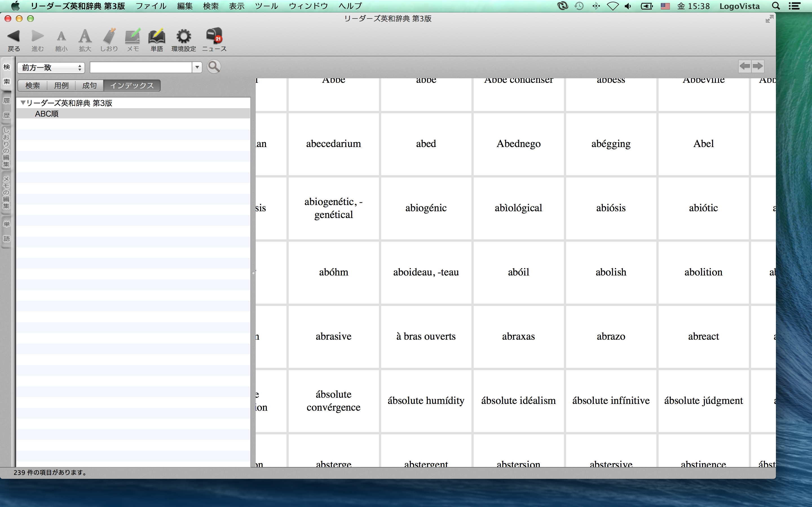The height and width of the screenshot is (507, 812).
Task: Switch to the 成句 tab
Action: click(x=89, y=86)
